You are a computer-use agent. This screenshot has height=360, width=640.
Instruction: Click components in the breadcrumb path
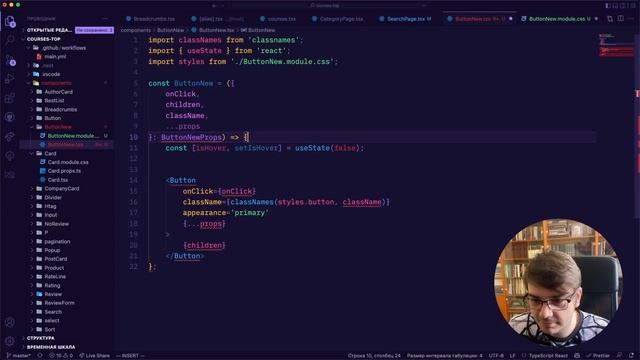click(x=136, y=30)
